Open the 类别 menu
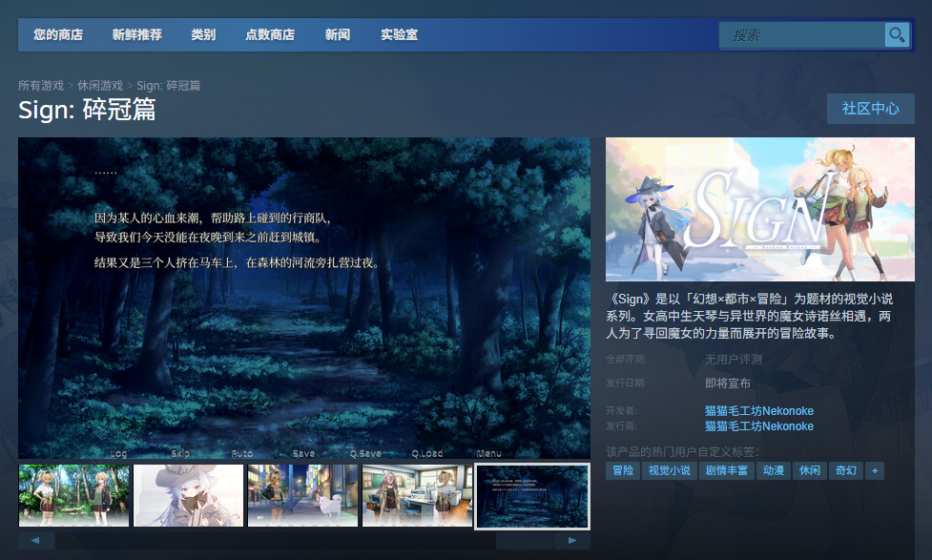The image size is (932, 560). 203,34
